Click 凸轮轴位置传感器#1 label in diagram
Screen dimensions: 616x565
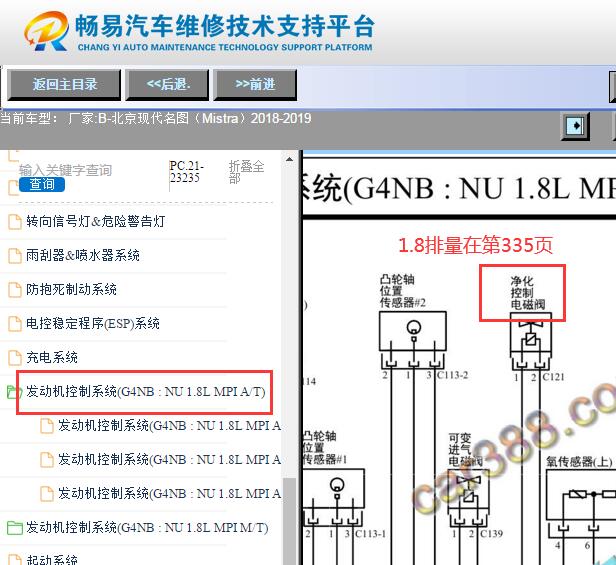click(325, 448)
